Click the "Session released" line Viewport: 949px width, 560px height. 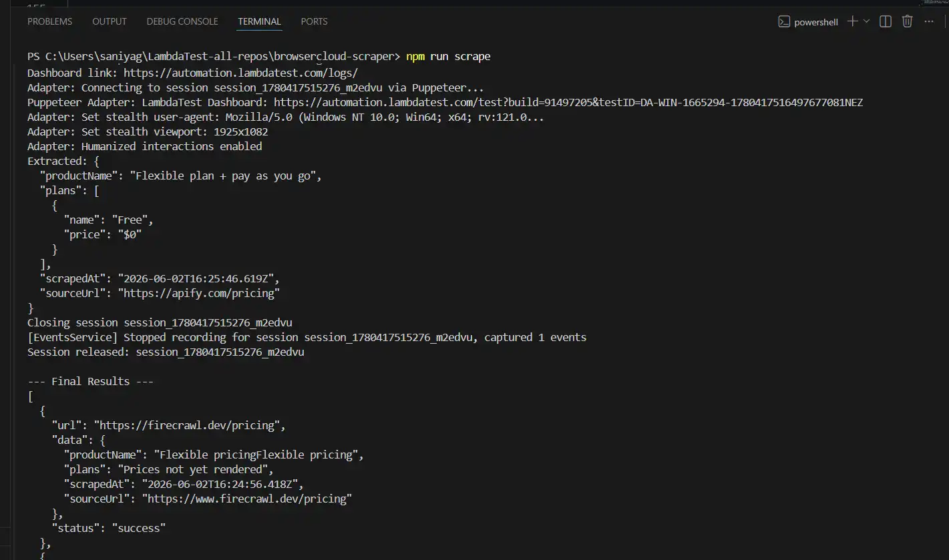tap(166, 352)
